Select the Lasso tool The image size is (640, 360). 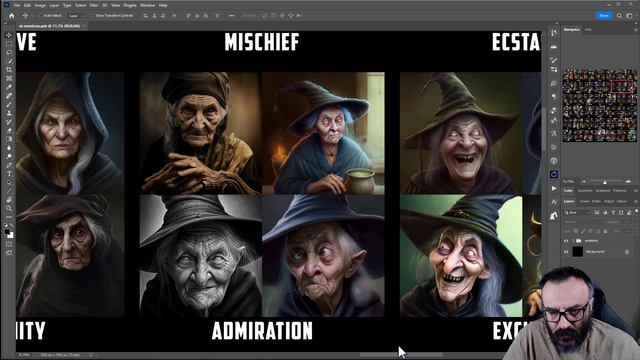click(9, 52)
